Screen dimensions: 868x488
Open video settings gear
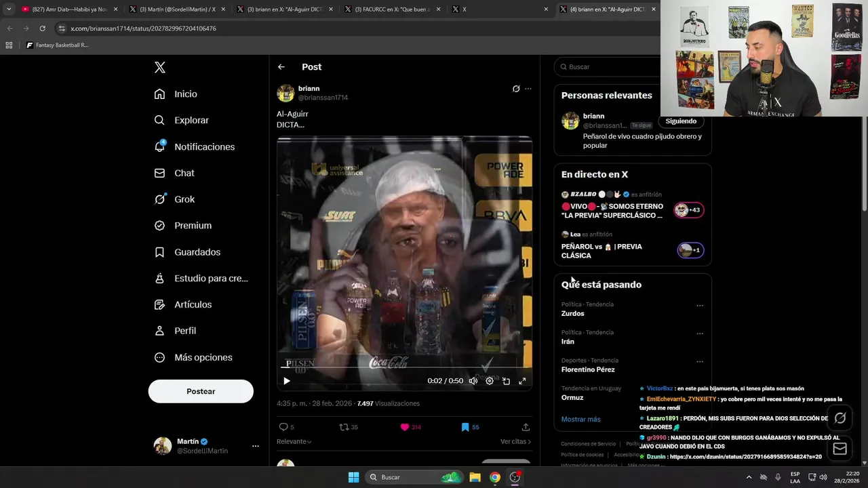pyautogui.click(x=490, y=381)
